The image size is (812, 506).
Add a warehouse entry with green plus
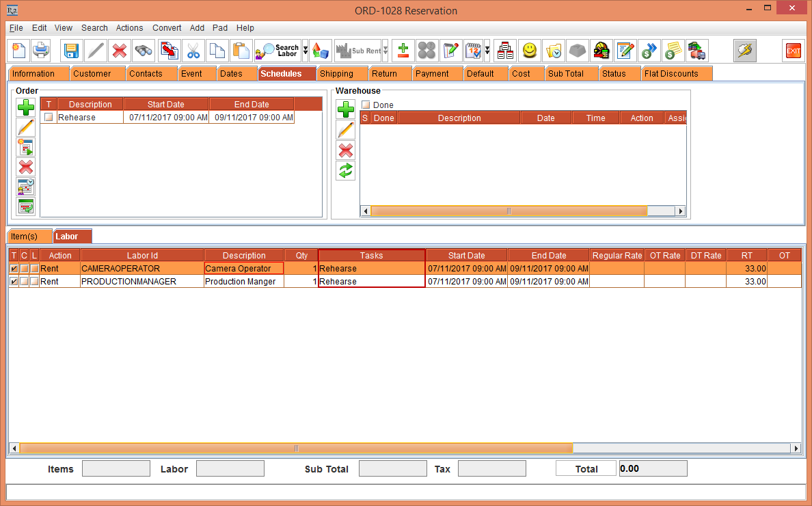(x=345, y=110)
